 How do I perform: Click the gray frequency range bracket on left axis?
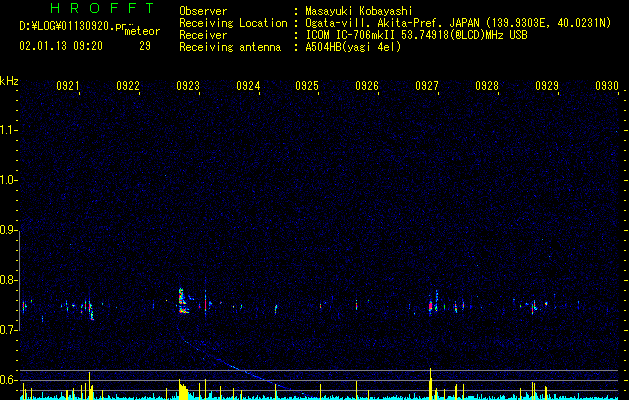[x=19, y=280]
